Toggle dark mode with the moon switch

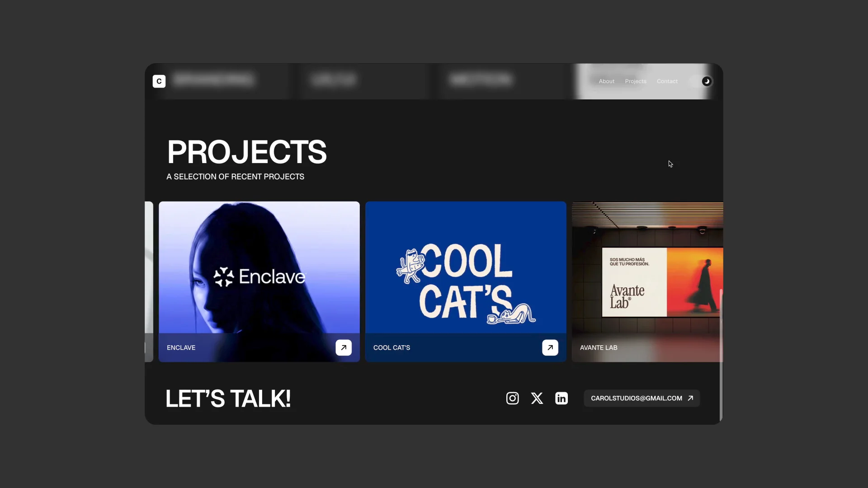click(x=706, y=81)
